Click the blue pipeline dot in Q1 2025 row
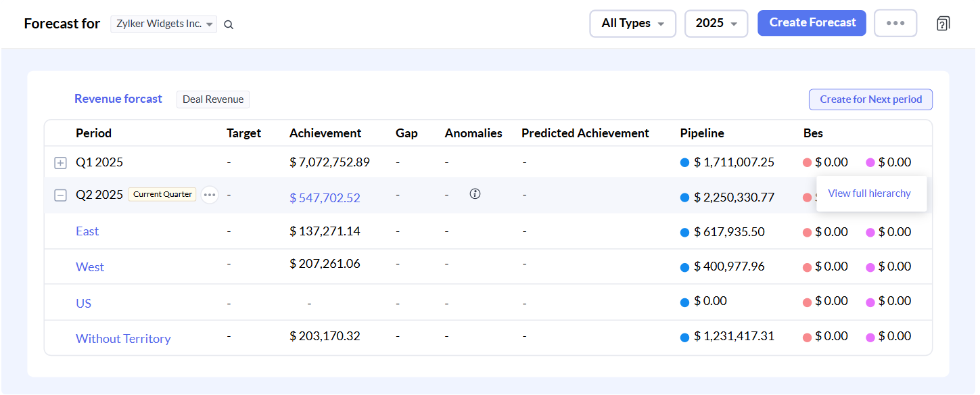 coord(684,163)
